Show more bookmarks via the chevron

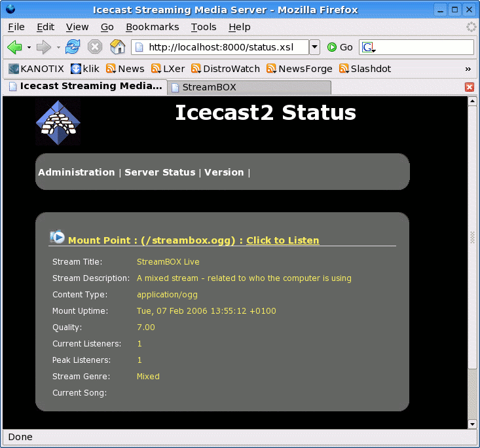point(468,69)
